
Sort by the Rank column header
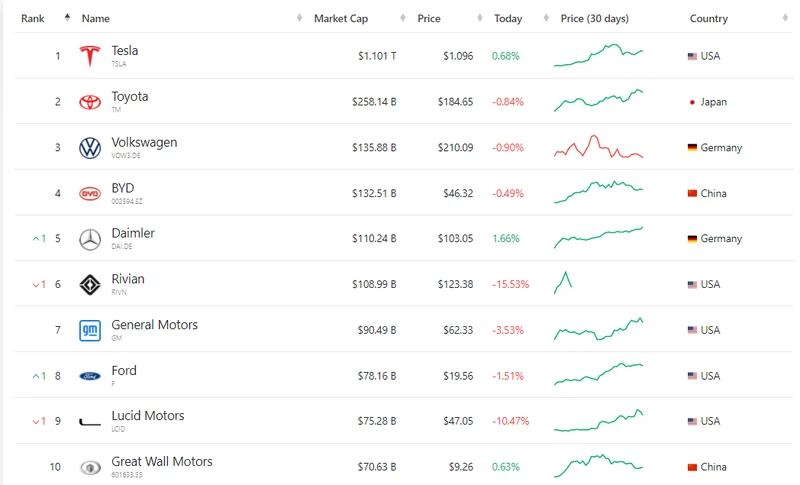33,18
